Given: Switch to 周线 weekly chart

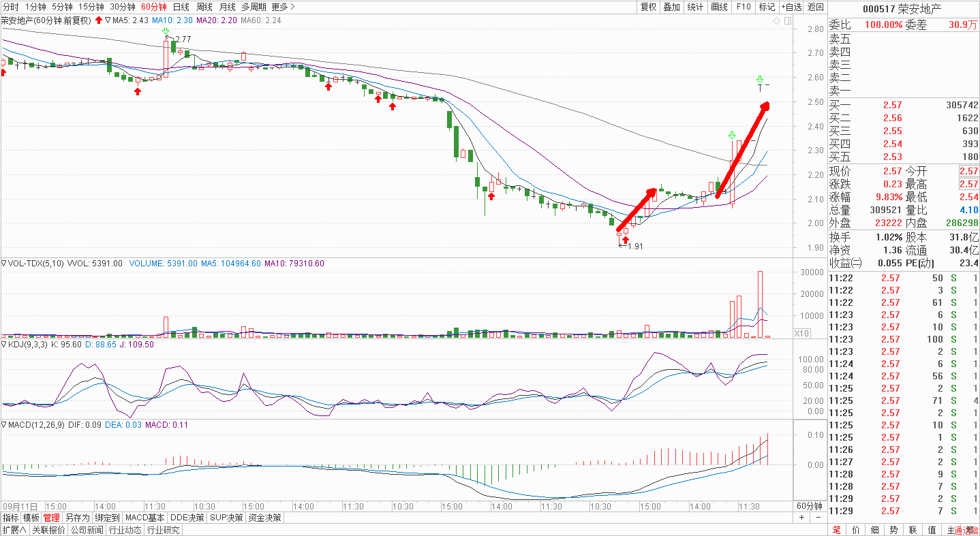Looking at the screenshot, I should 204,7.
